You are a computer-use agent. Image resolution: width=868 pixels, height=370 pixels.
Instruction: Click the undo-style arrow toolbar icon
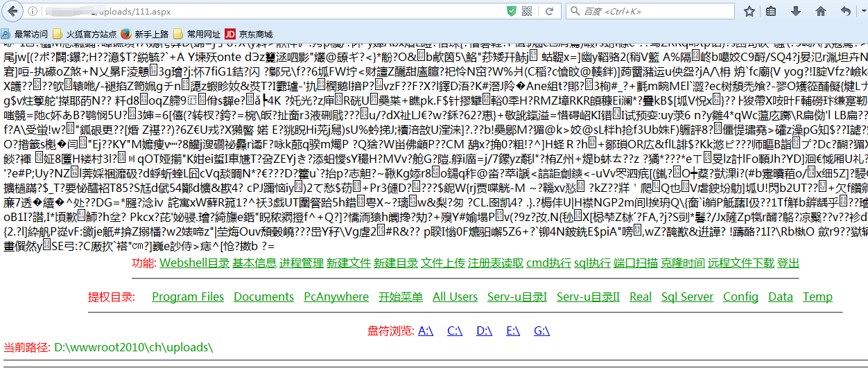pyautogui.click(x=845, y=11)
